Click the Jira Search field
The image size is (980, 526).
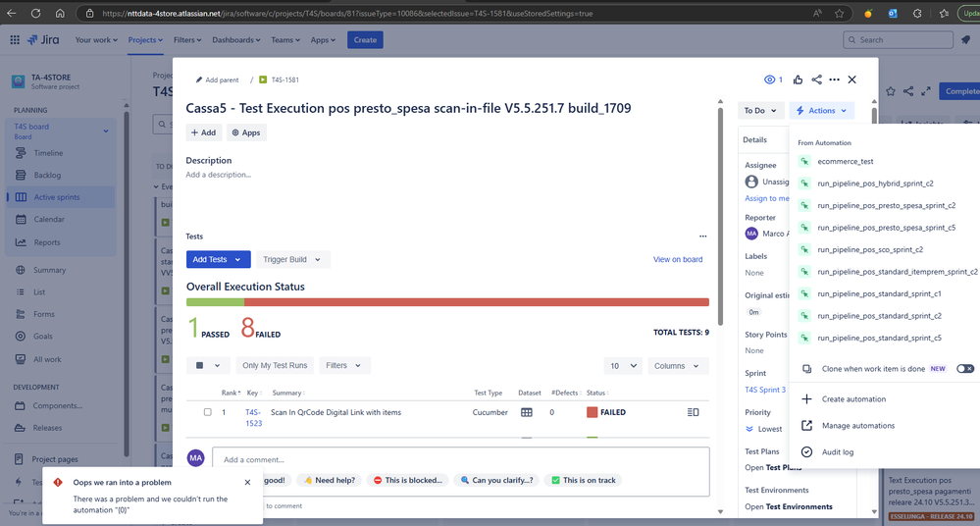(x=899, y=39)
